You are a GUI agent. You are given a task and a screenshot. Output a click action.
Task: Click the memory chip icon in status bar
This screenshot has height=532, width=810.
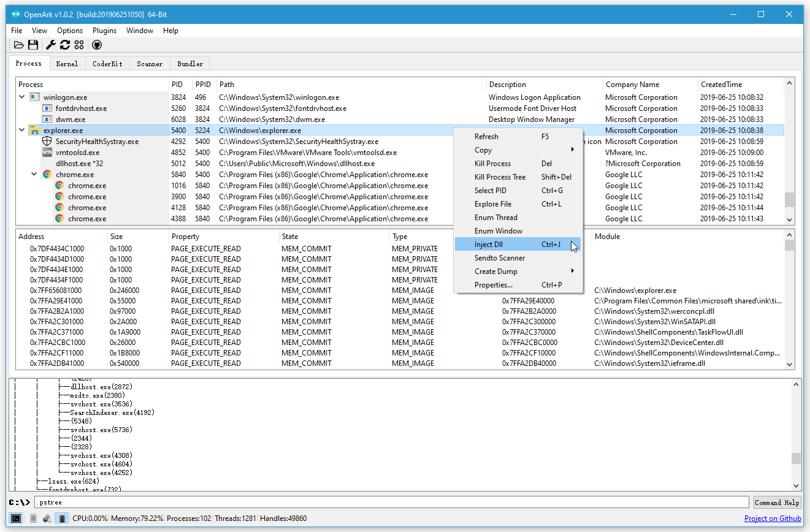(x=61, y=519)
